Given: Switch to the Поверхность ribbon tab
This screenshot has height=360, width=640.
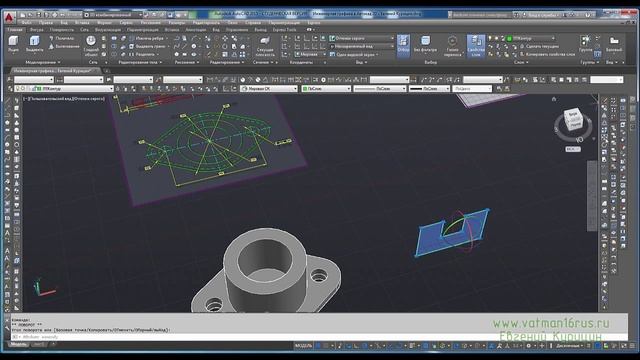Looking at the screenshot, I should pos(61,30).
